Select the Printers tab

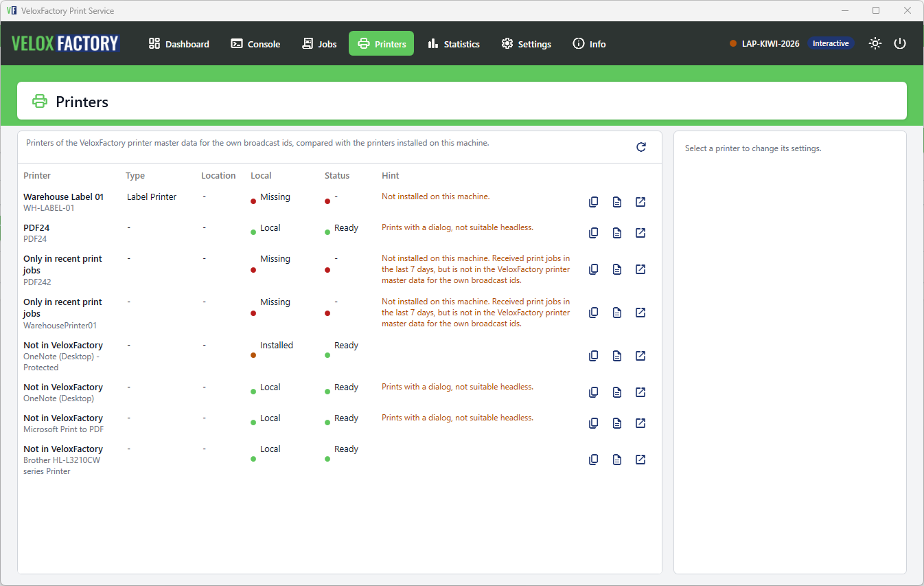[382, 43]
